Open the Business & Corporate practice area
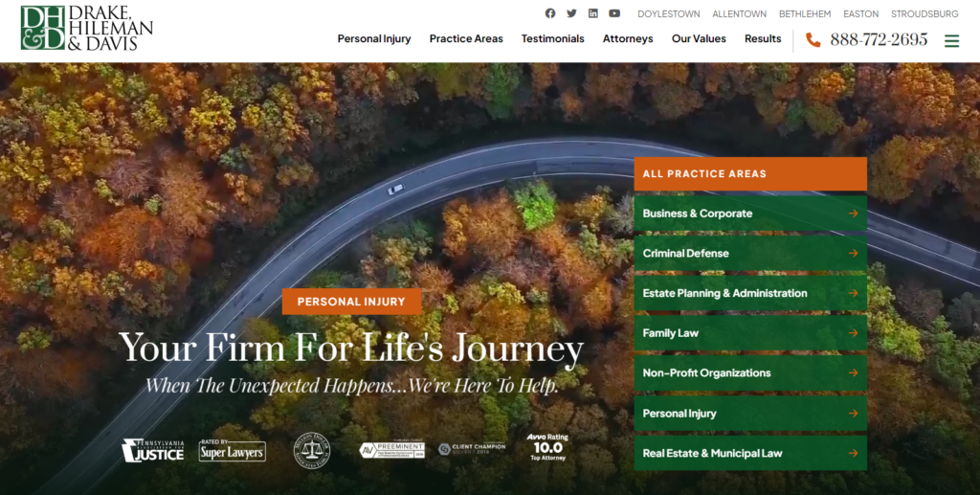The width and height of the screenshot is (980, 495). click(750, 214)
